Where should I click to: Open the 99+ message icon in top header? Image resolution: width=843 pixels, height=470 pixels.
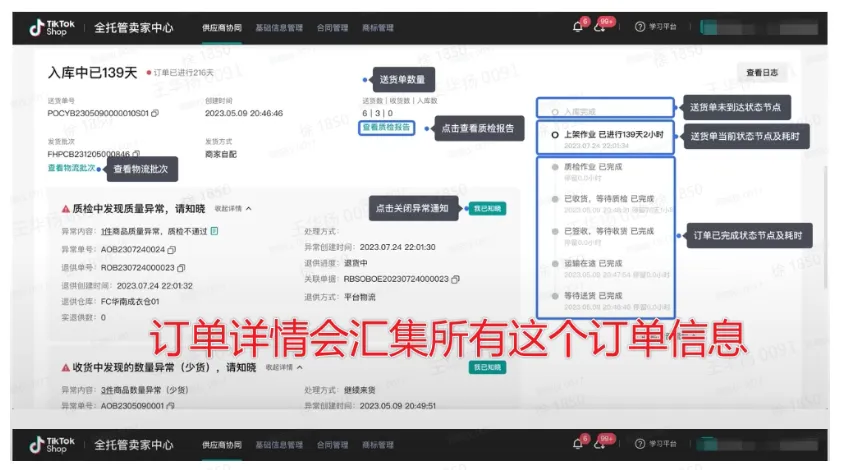point(599,26)
